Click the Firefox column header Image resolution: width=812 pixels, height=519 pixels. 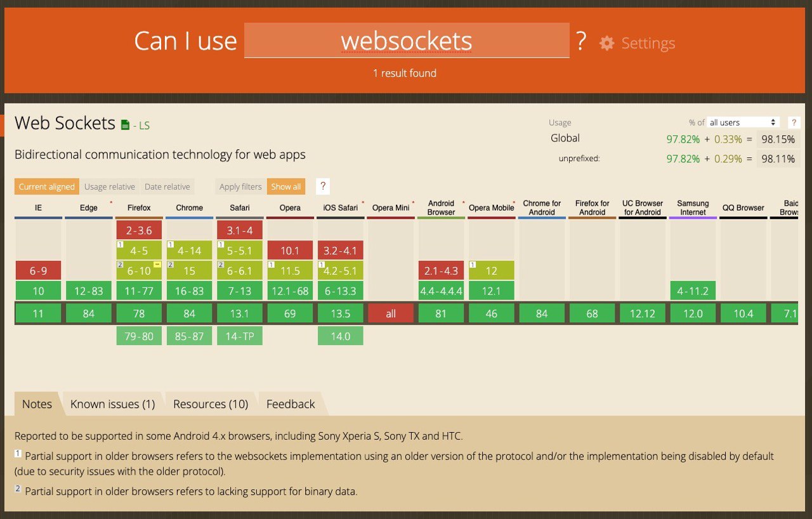139,208
